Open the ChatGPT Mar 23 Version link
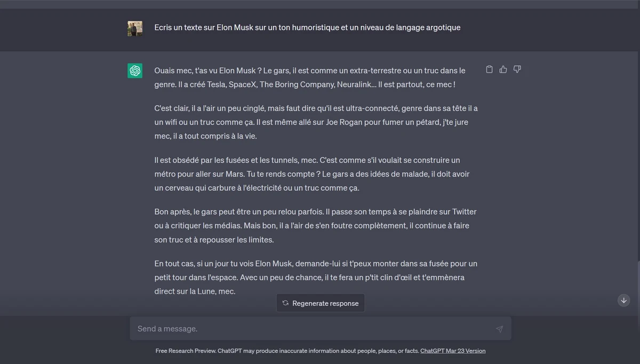Viewport: 640px width, 364px height. 453,351
